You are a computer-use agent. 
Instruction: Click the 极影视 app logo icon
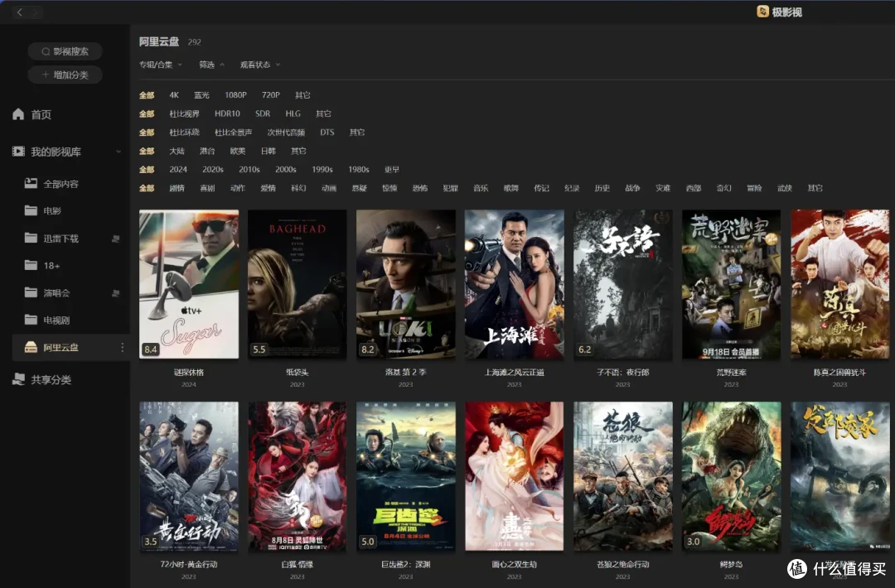(x=762, y=12)
